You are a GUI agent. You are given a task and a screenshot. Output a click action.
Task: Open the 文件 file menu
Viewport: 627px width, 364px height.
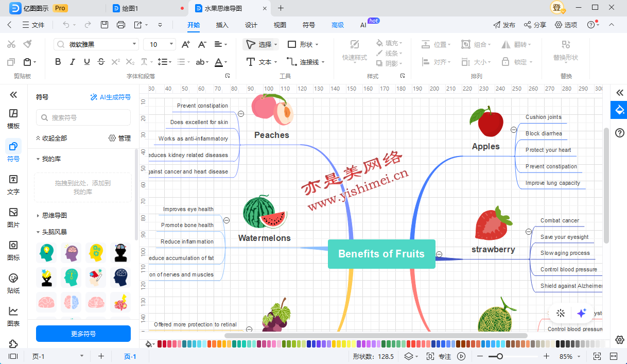pyautogui.click(x=33, y=25)
